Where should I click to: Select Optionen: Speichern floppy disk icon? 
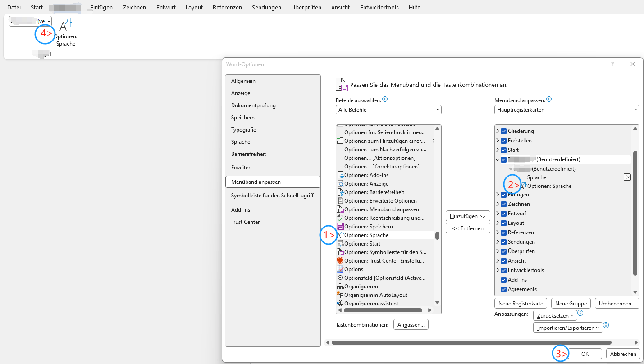tap(340, 227)
